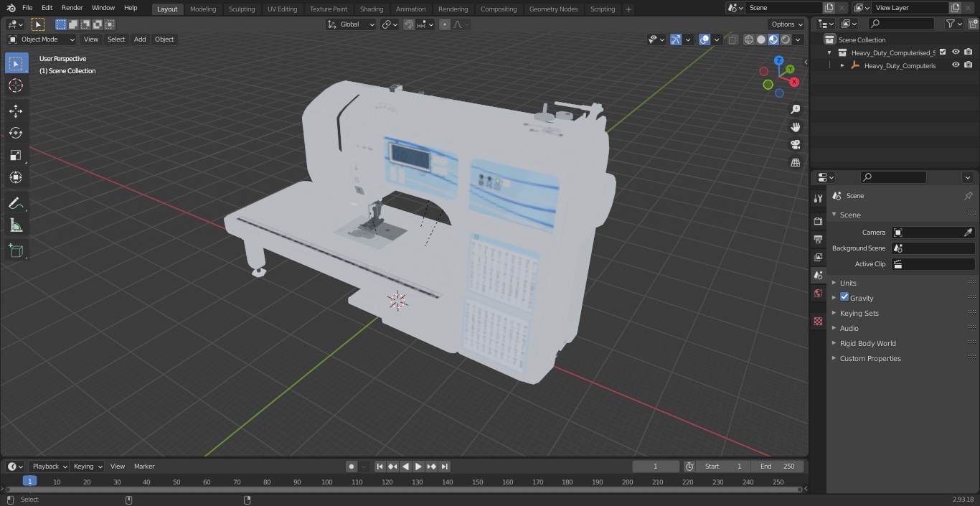Toggle proportional editing
Image resolution: width=980 pixels, height=506 pixels.
point(445,24)
